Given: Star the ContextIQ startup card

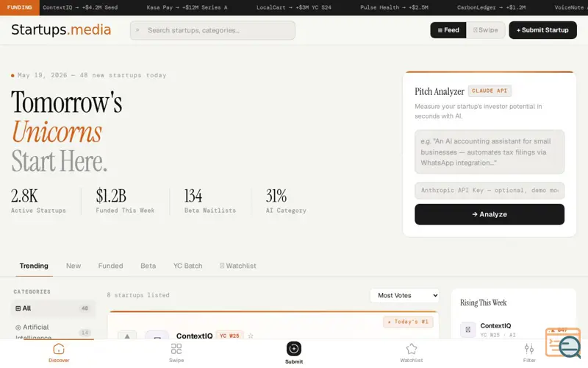Looking at the screenshot, I should pyautogui.click(x=251, y=336).
